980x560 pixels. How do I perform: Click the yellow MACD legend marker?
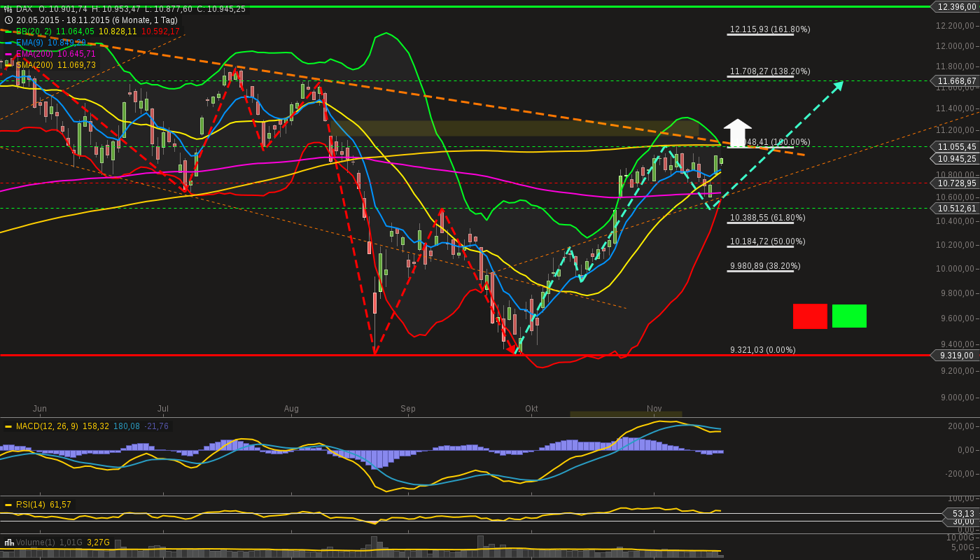point(8,426)
